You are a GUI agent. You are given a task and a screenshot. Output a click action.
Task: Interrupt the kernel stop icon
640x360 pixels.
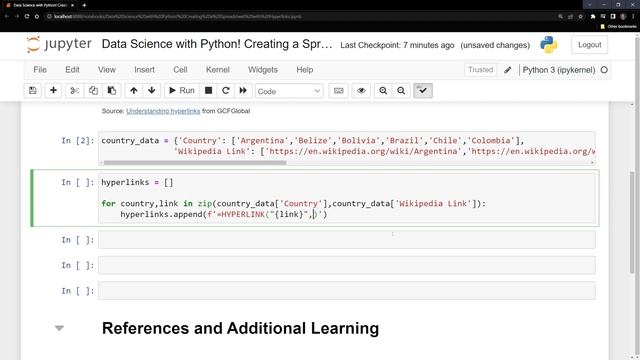click(208, 91)
